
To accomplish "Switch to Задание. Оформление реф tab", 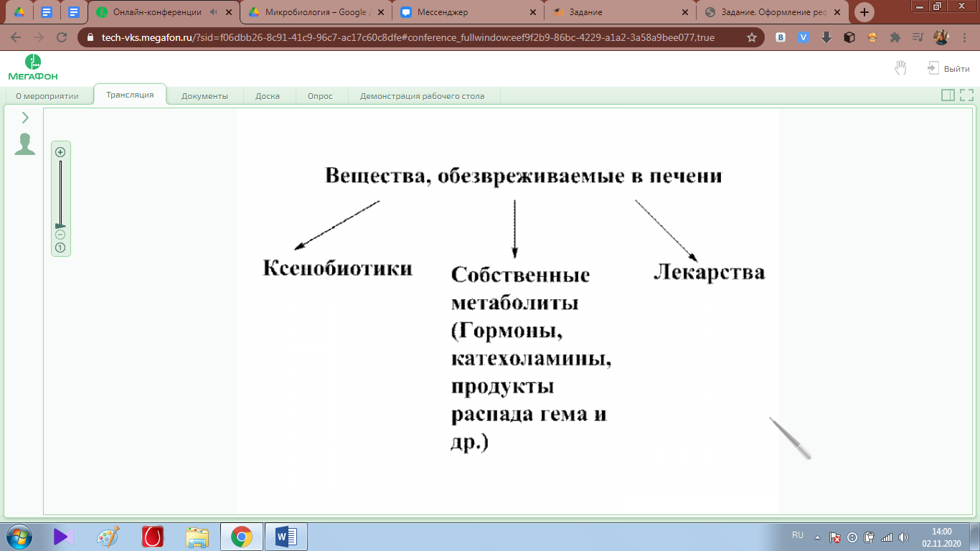I will (x=772, y=12).
